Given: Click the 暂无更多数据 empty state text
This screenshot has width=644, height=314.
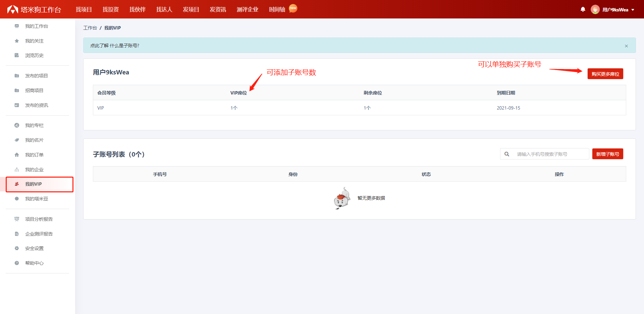Looking at the screenshot, I should pyautogui.click(x=371, y=198).
